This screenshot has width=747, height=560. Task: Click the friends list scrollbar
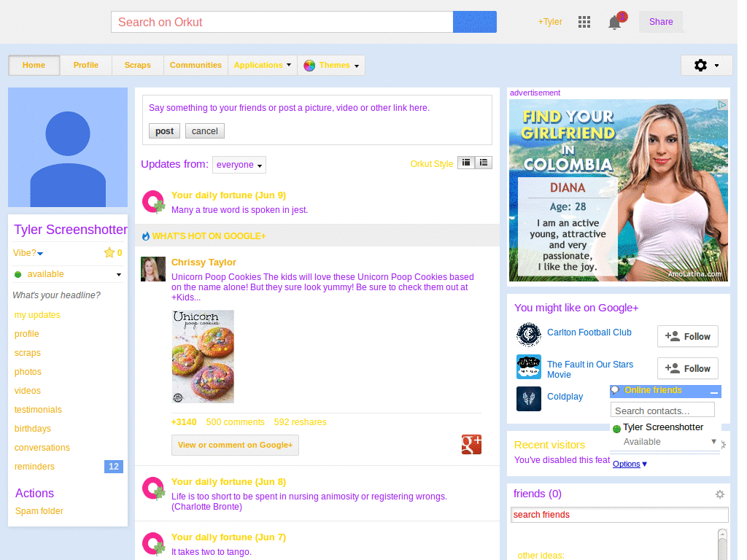pyautogui.click(x=722, y=542)
